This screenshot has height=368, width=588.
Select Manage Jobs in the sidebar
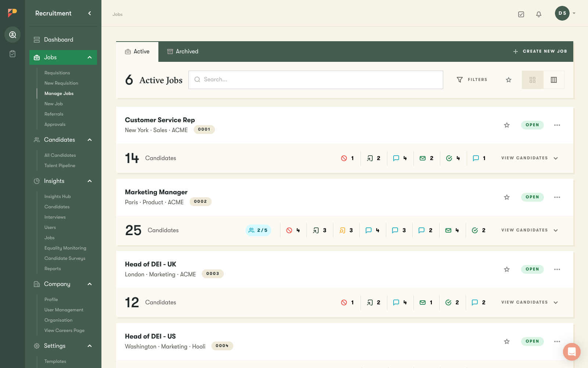tap(59, 93)
